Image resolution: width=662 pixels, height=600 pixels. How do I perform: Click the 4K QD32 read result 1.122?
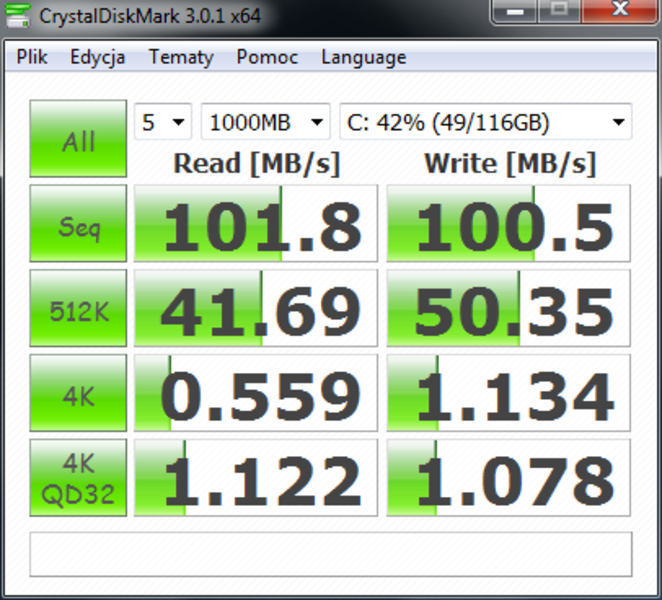pyautogui.click(x=256, y=478)
